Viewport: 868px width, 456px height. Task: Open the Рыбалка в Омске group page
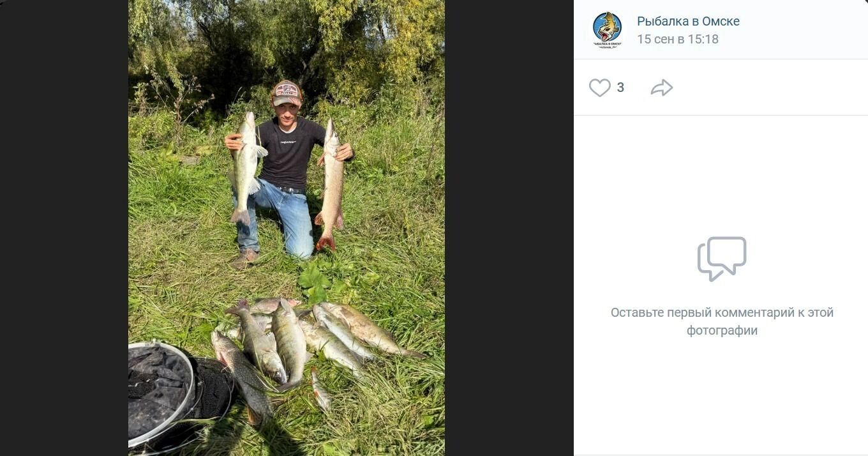point(688,21)
